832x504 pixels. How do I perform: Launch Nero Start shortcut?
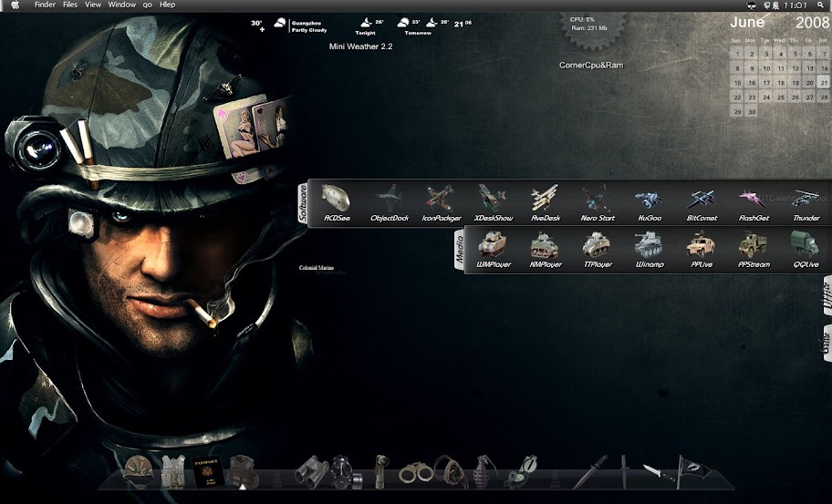598,203
